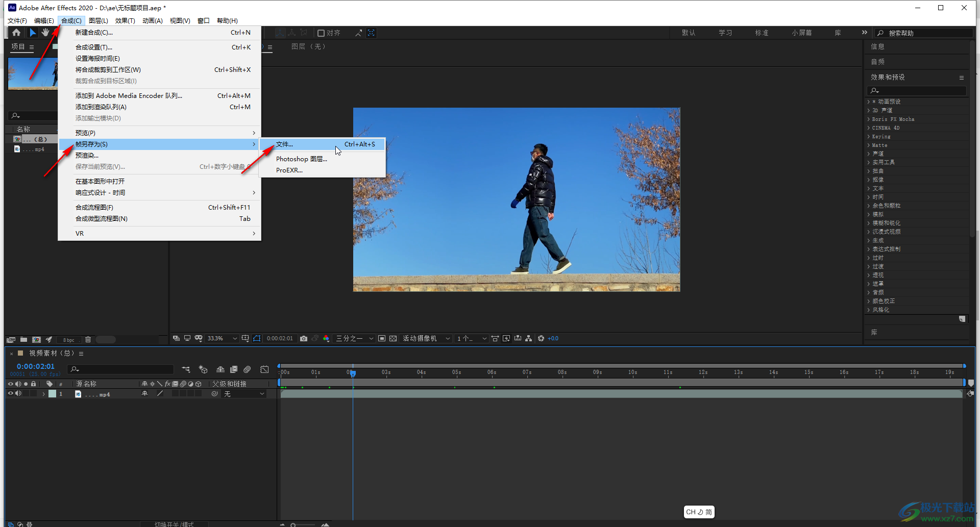Viewport: 980px width, 527px height.
Task: Create a new folder in project panel
Action: point(24,340)
